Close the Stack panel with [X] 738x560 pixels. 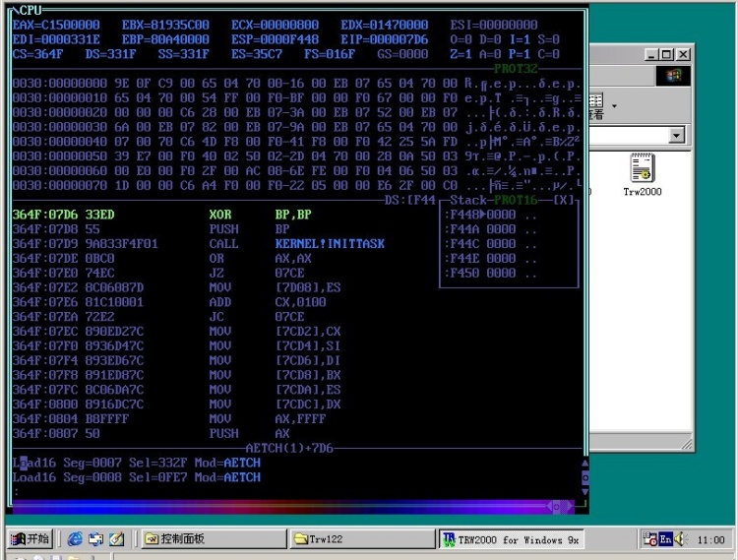pos(563,200)
